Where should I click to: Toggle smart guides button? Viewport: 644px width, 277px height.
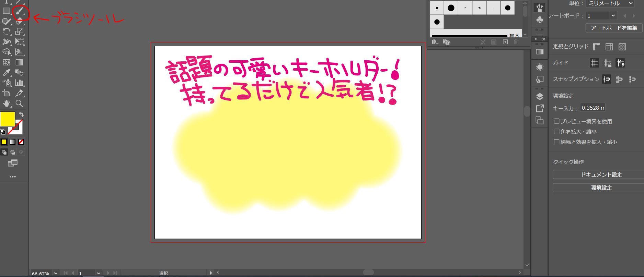620,63
